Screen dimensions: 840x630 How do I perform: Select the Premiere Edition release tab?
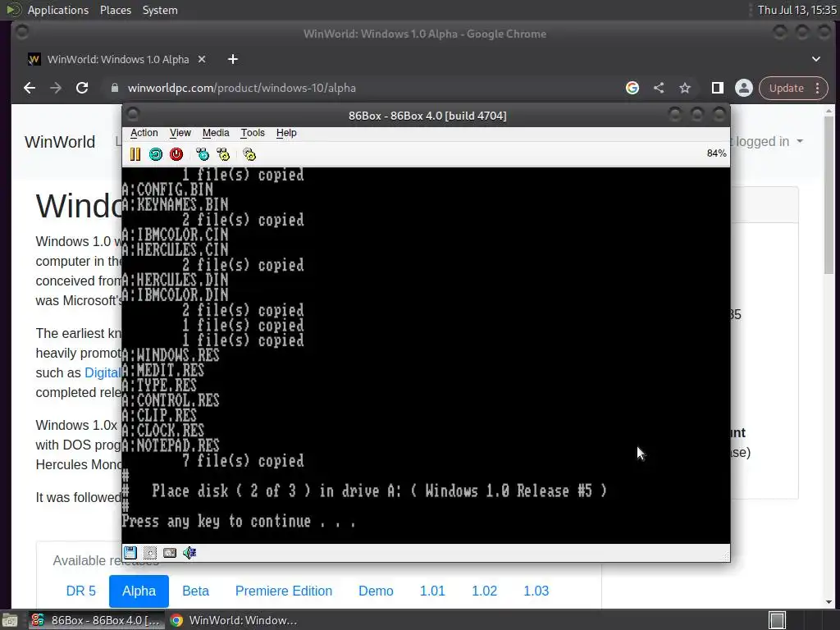(284, 591)
